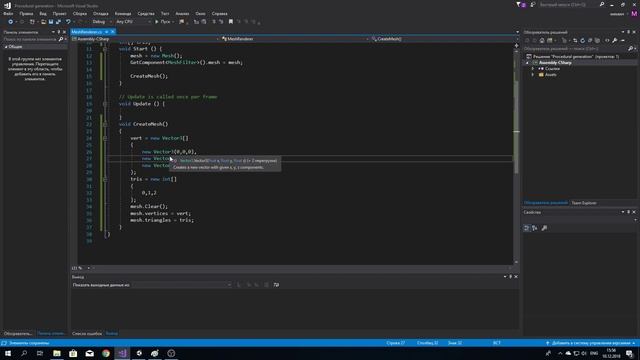Close the MeshRenderer.cs tab

(x=113, y=32)
